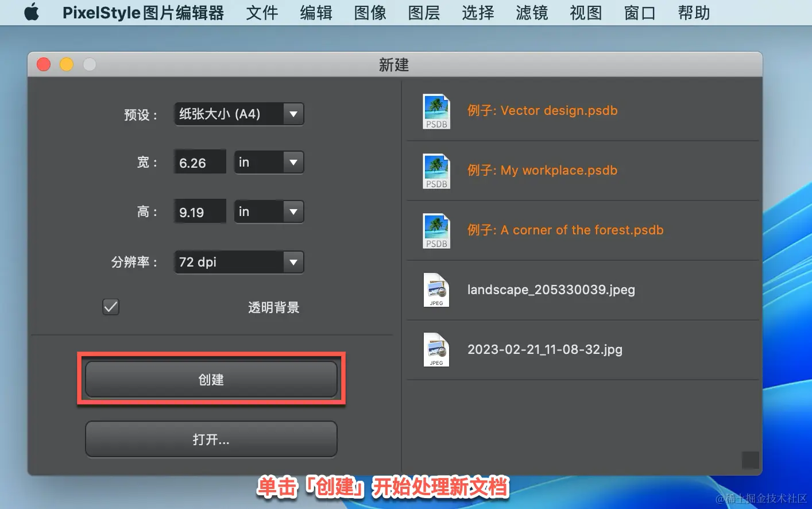This screenshot has width=812, height=509.
Task: Open the 滤镜 menu
Action: click(532, 13)
